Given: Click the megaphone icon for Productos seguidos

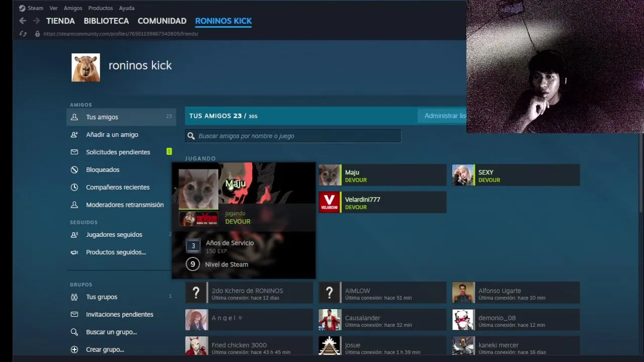Looking at the screenshot, I should [74, 252].
